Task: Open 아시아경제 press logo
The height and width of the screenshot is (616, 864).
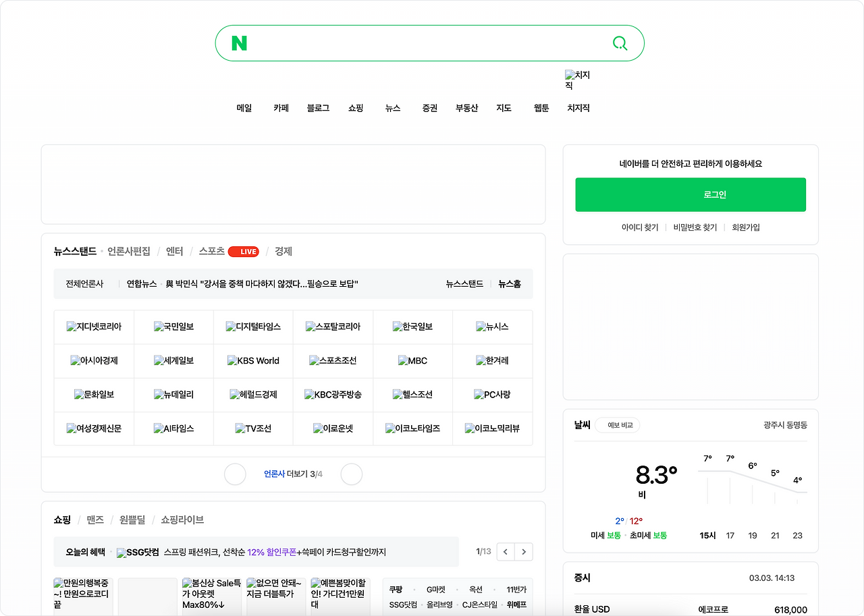Action: 94,361
